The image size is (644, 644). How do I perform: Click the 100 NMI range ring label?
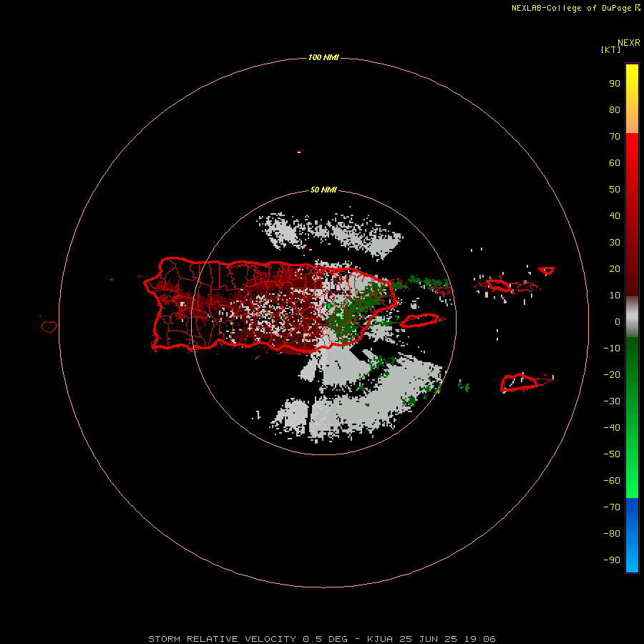point(323,57)
